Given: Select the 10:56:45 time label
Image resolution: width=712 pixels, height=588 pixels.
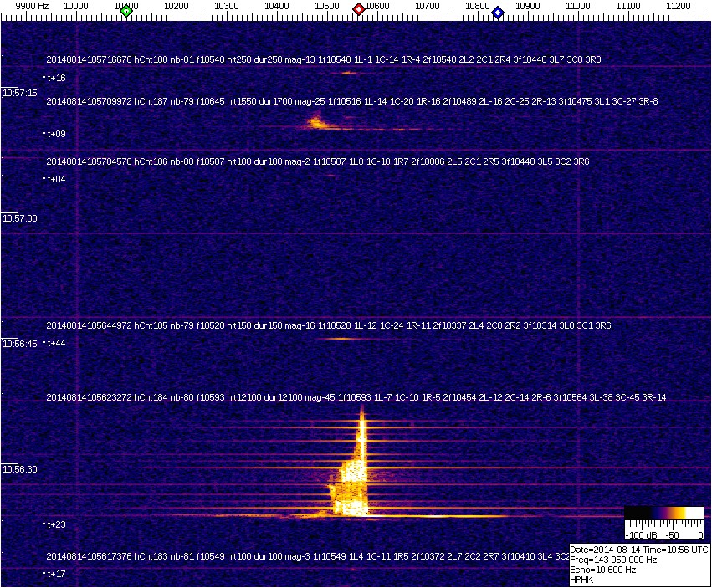Looking at the screenshot, I should pyautogui.click(x=20, y=344).
